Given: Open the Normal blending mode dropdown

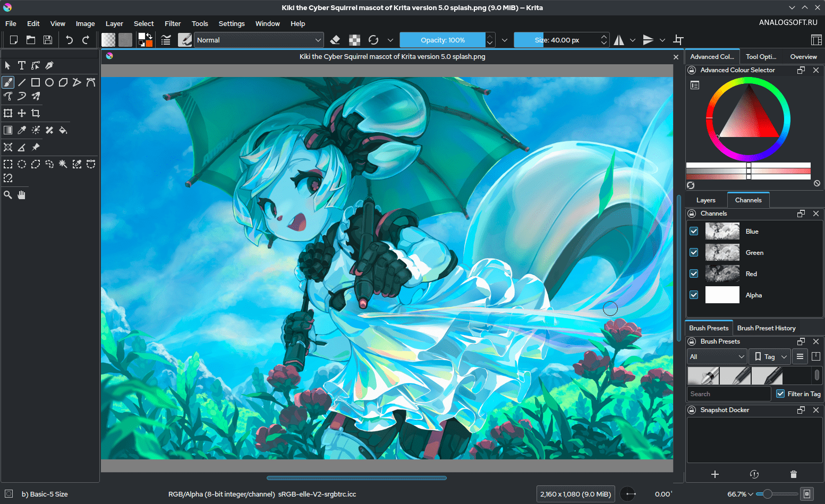Looking at the screenshot, I should click(259, 39).
